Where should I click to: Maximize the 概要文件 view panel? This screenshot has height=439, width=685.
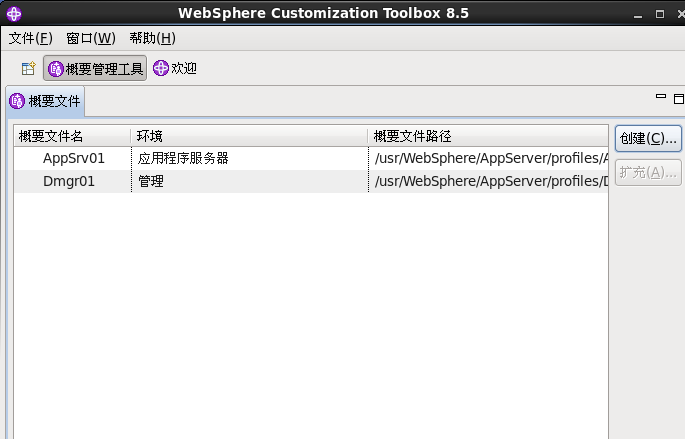(679, 99)
